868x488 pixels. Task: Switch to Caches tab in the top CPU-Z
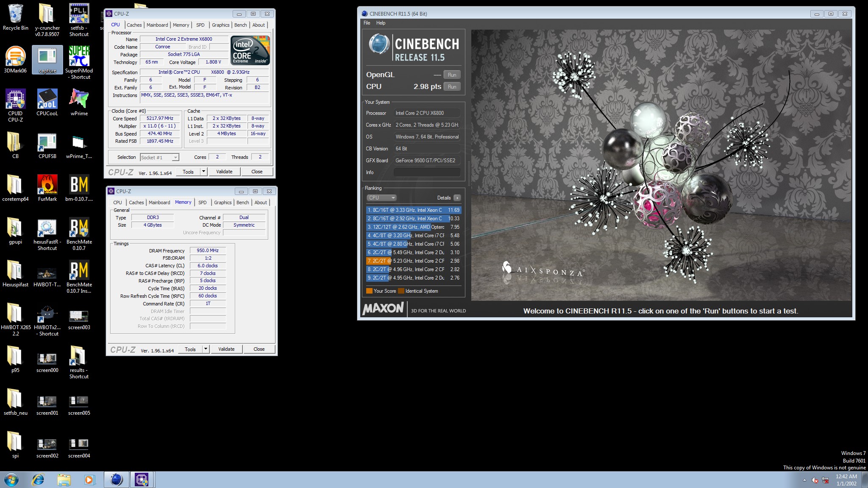pos(134,25)
